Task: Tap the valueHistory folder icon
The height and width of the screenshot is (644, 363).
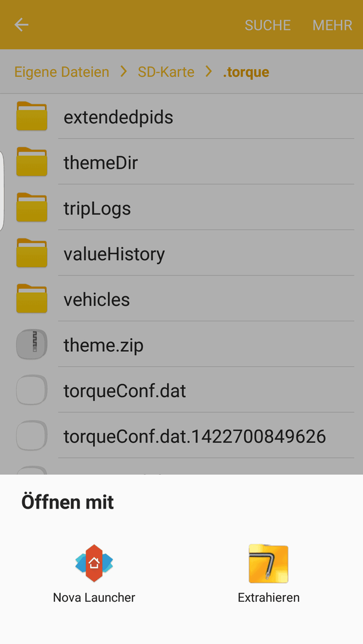Action: coord(32,253)
